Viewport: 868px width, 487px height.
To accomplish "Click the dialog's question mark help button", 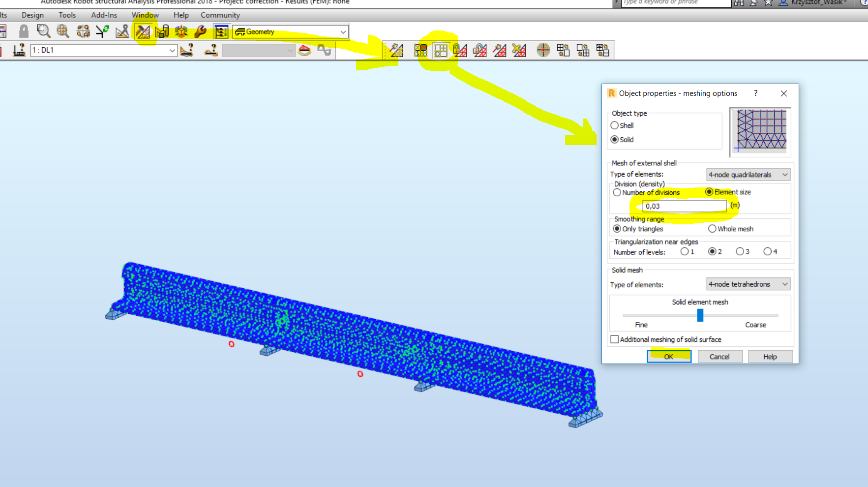I will (756, 93).
